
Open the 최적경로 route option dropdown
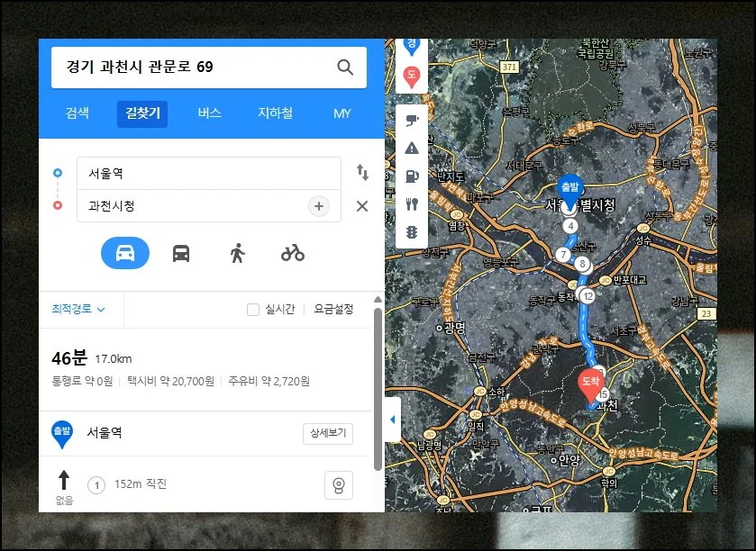coord(78,310)
